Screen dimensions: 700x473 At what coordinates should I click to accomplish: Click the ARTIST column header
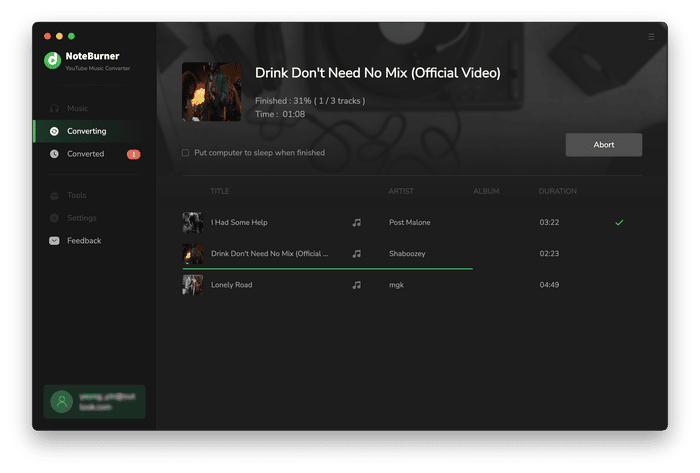401,191
